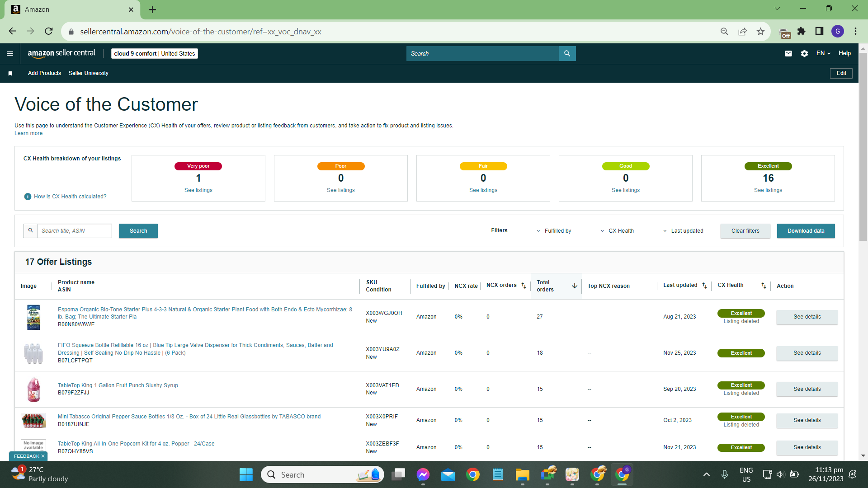Sort by Last updated arrows icon

coord(704,286)
